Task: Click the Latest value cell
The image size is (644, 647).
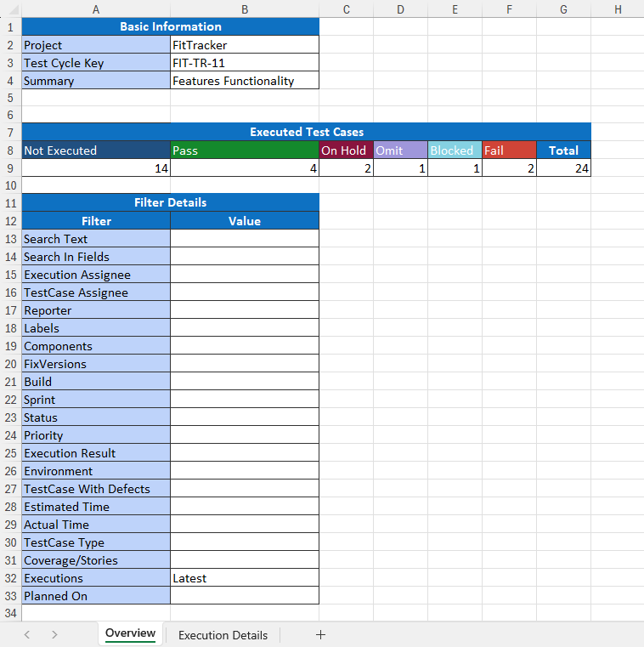Action: click(x=245, y=577)
